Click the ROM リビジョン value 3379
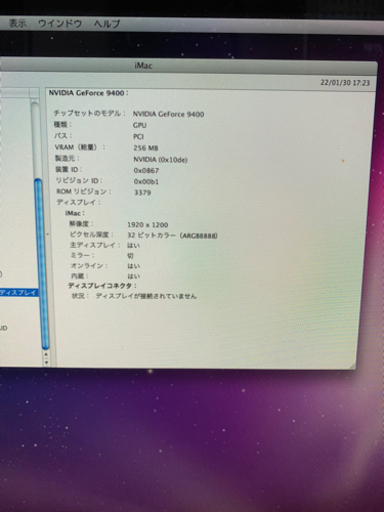The image size is (384, 512). pos(143,192)
